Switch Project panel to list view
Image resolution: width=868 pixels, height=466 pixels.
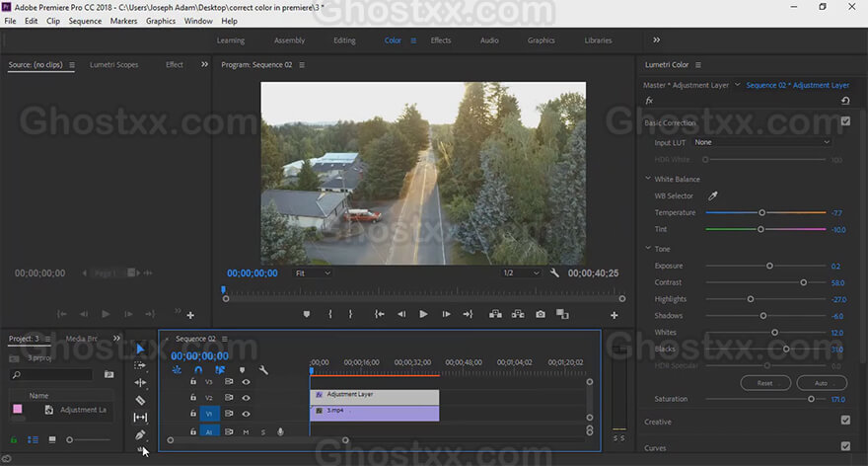click(x=34, y=439)
